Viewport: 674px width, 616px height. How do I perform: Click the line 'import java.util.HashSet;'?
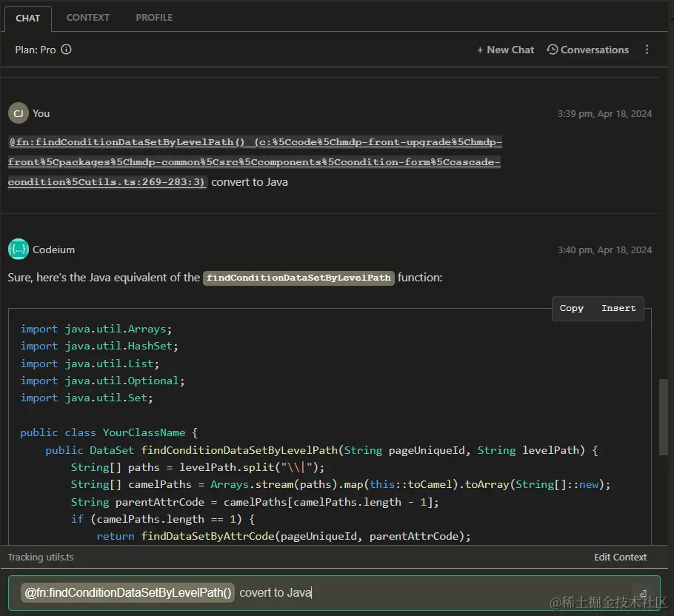pyautogui.click(x=99, y=346)
